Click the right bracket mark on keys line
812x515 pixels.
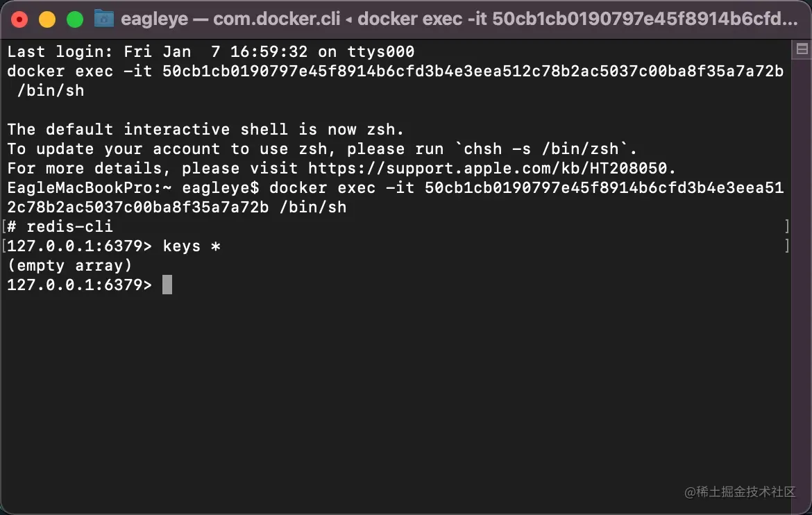(787, 245)
